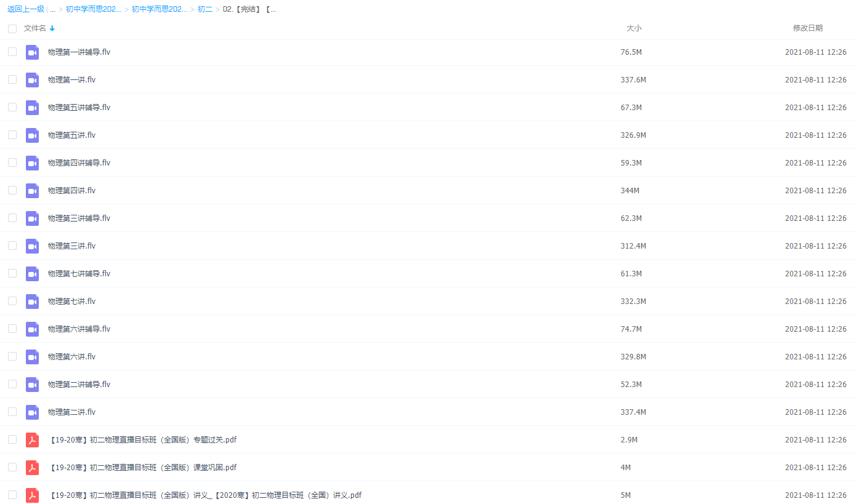
Task: Open file 物理第二讲辅导.flv by name
Action: click(x=79, y=385)
